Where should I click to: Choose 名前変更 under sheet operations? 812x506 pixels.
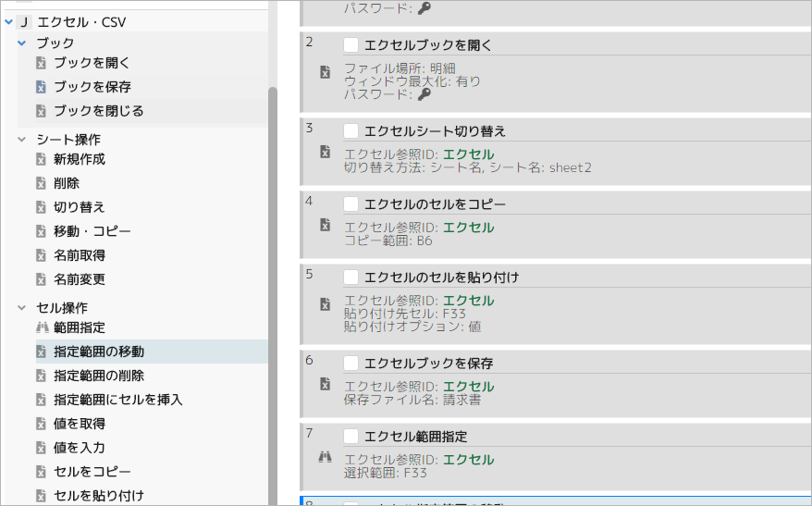(x=80, y=279)
